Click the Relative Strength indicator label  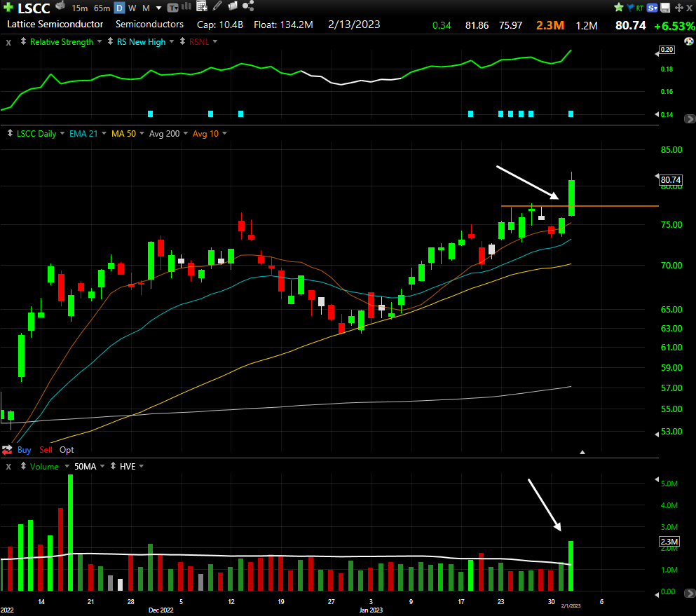[62, 42]
